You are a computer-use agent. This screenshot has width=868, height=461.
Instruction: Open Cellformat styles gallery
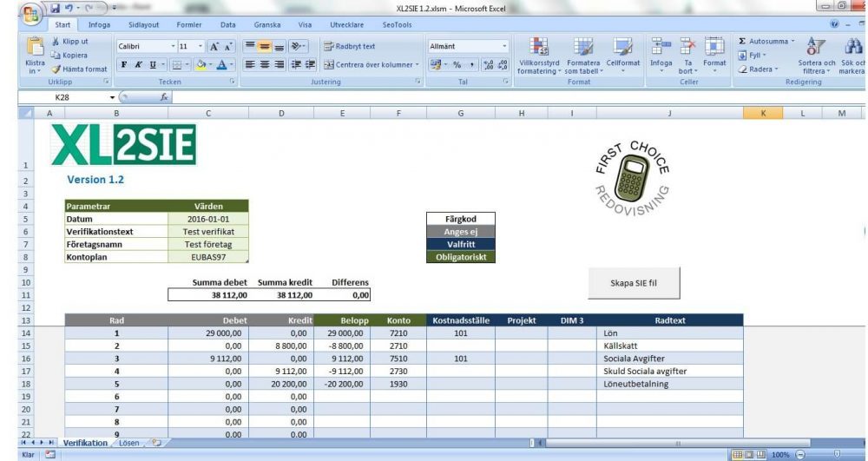pos(622,56)
